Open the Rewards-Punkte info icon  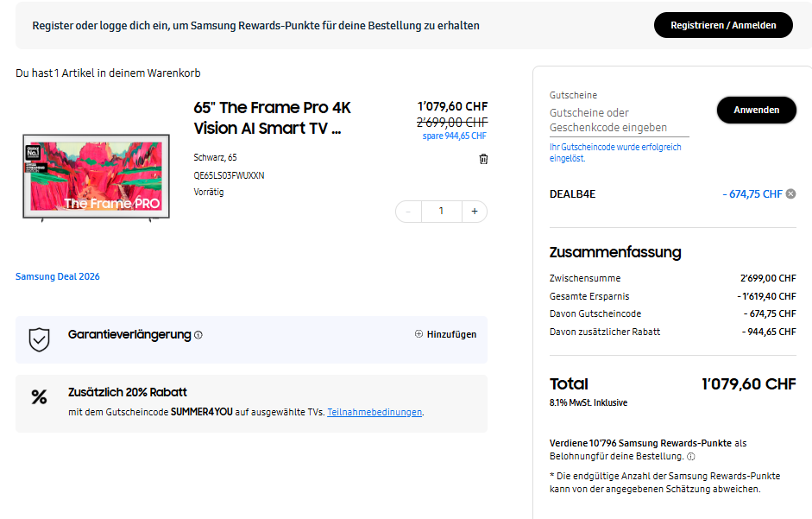(x=691, y=457)
